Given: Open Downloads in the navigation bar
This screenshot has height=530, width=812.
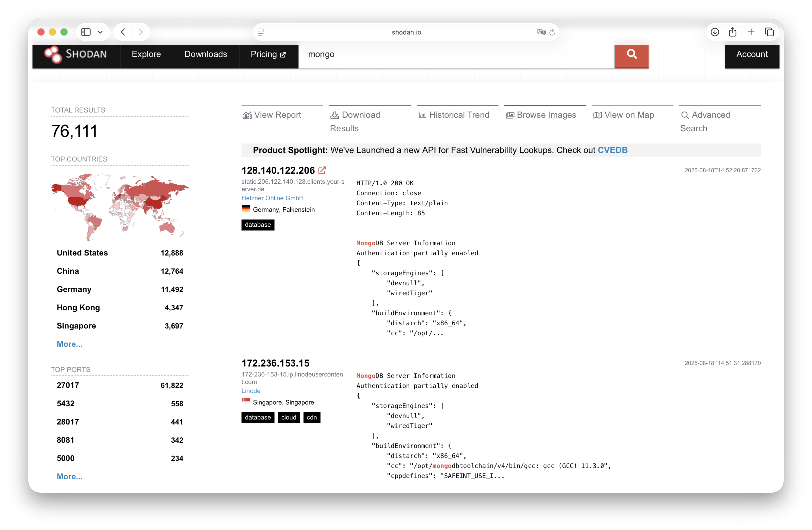Looking at the screenshot, I should [206, 54].
